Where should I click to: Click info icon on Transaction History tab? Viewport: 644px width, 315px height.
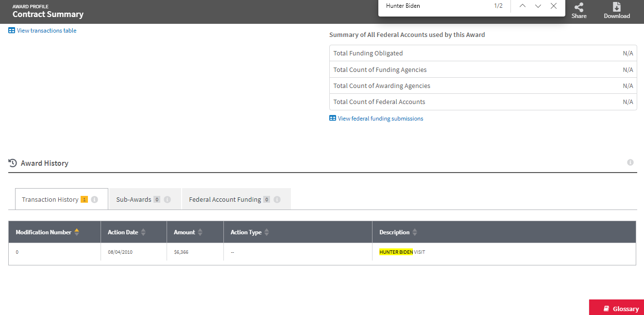point(95,199)
